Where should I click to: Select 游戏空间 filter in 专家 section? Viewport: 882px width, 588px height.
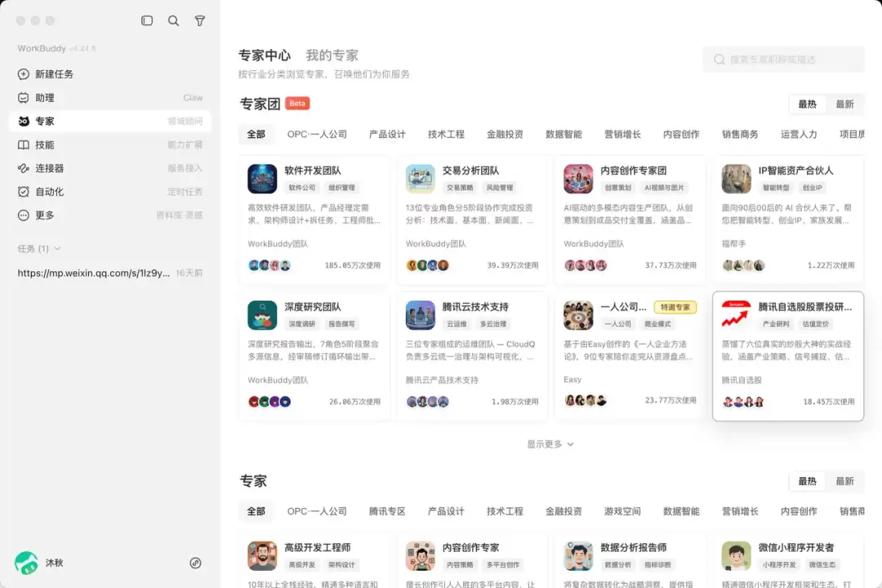(622, 511)
